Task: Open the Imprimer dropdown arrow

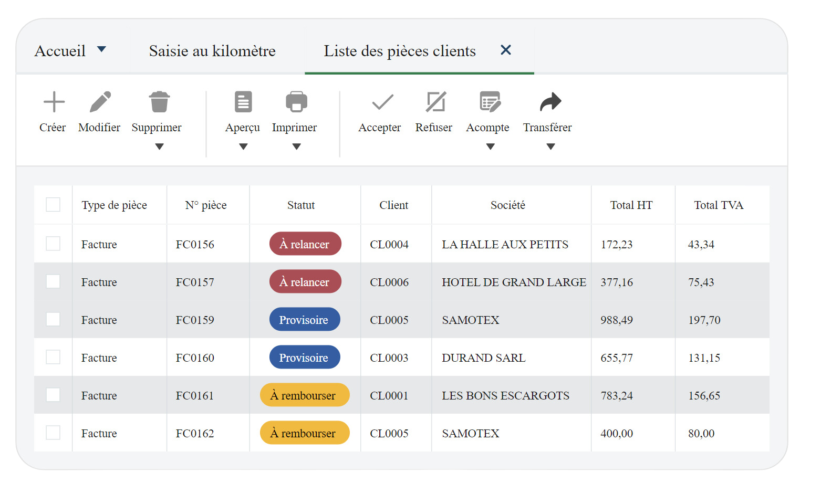Action: pyautogui.click(x=296, y=147)
